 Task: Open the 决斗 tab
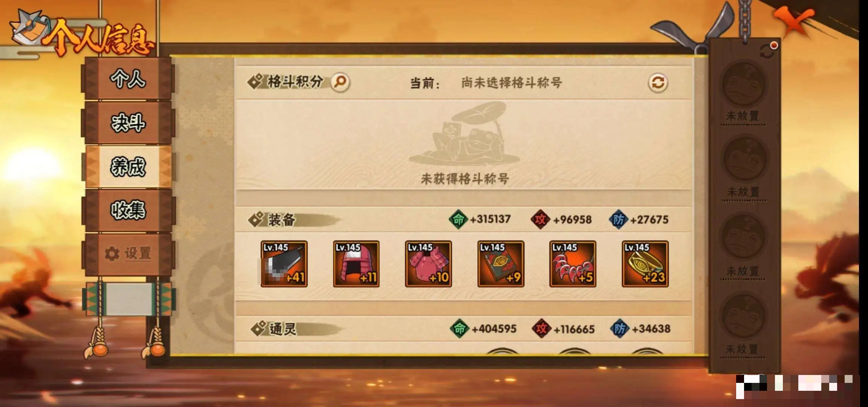click(x=128, y=122)
